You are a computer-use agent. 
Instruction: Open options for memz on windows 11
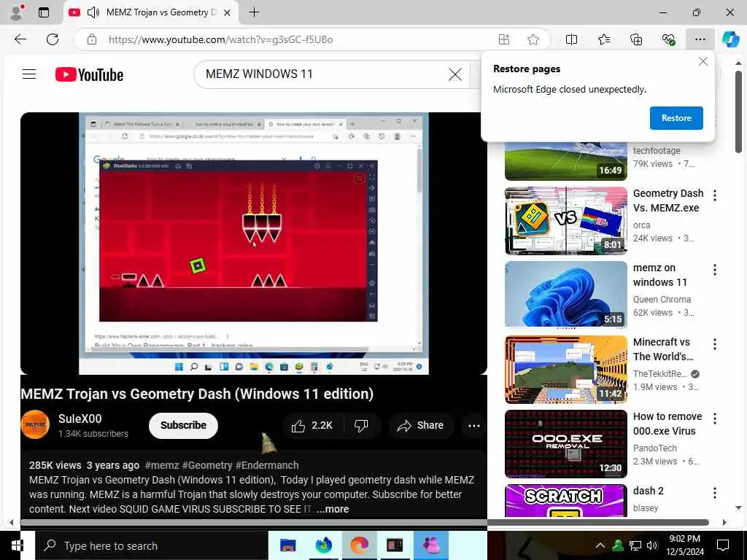(715, 270)
